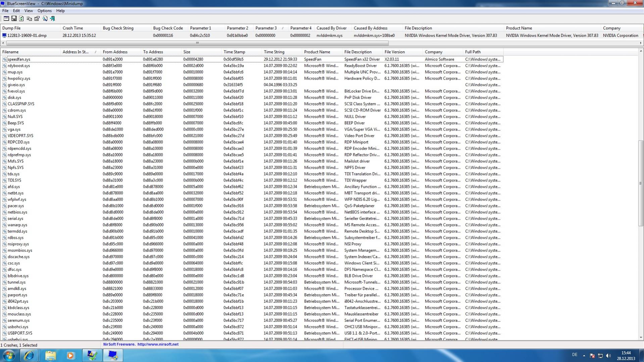Open Windows Media Player from taskbar

tap(70, 356)
